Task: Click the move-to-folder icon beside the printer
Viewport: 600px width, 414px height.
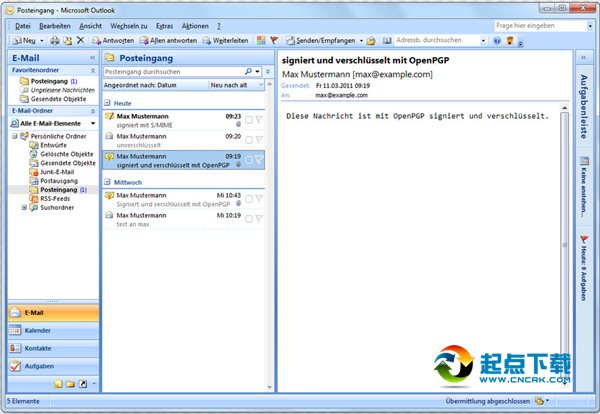Action: pyautogui.click(x=68, y=41)
